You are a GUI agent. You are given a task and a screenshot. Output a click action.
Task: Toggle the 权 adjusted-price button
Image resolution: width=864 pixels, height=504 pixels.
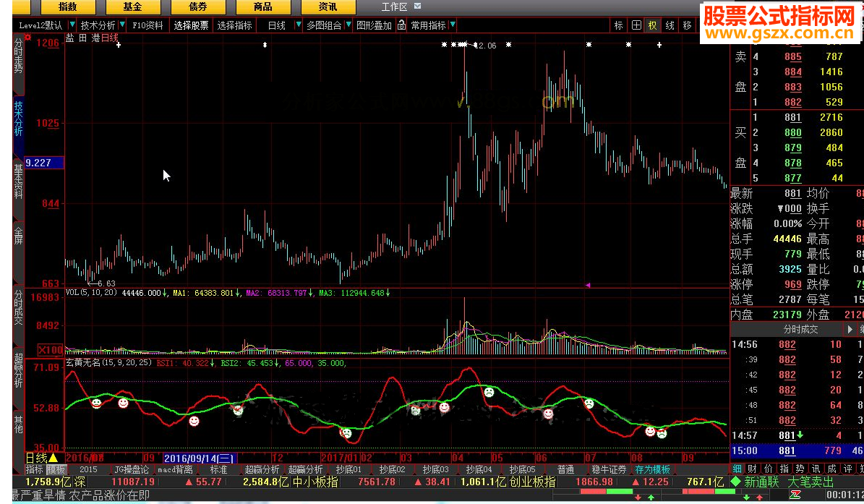pyautogui.click(x=653, y=25)
